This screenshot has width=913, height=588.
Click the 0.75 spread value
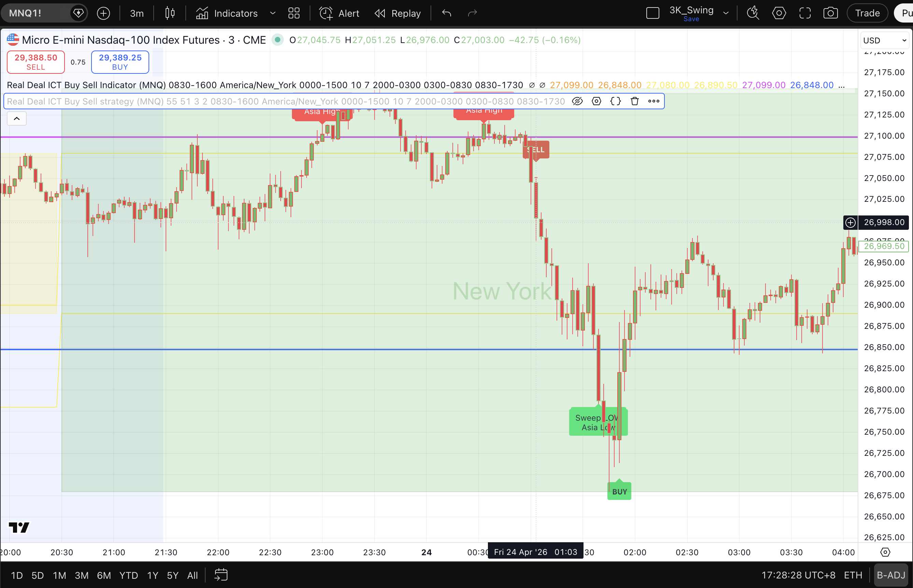pyautogui.click(x=78, y=62)
